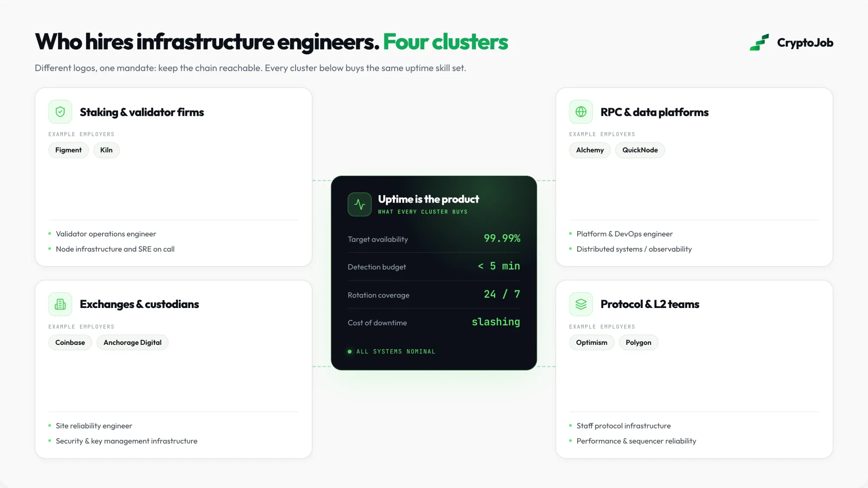Select the Coinbase employer chip
868x488 pixels.
click(70, 342)
